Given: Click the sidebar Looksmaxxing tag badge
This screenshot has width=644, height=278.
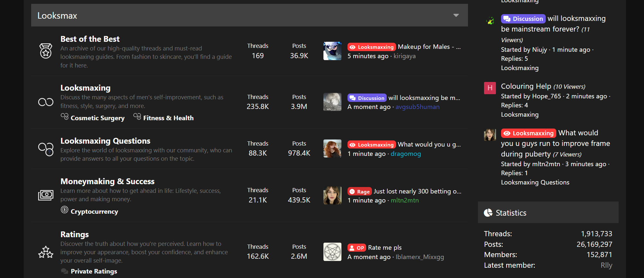Looking at the screenshot, I should click(528, 133).
